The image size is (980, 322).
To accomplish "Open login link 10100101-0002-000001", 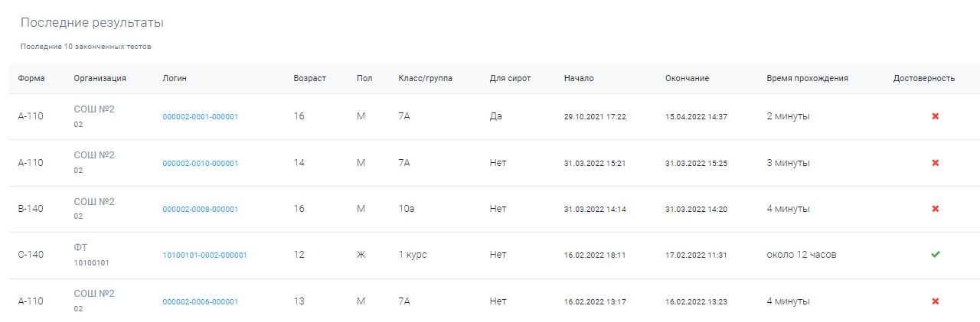I will (204, 255).
